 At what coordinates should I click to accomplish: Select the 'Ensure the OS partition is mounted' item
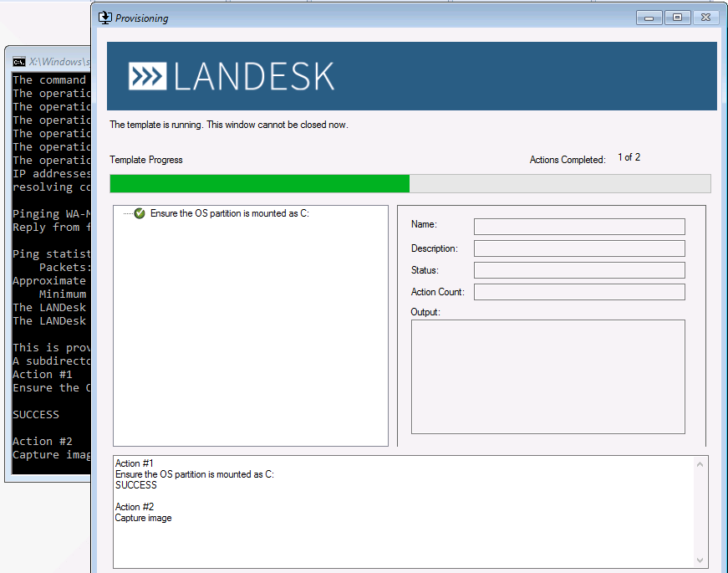[230, 213]
